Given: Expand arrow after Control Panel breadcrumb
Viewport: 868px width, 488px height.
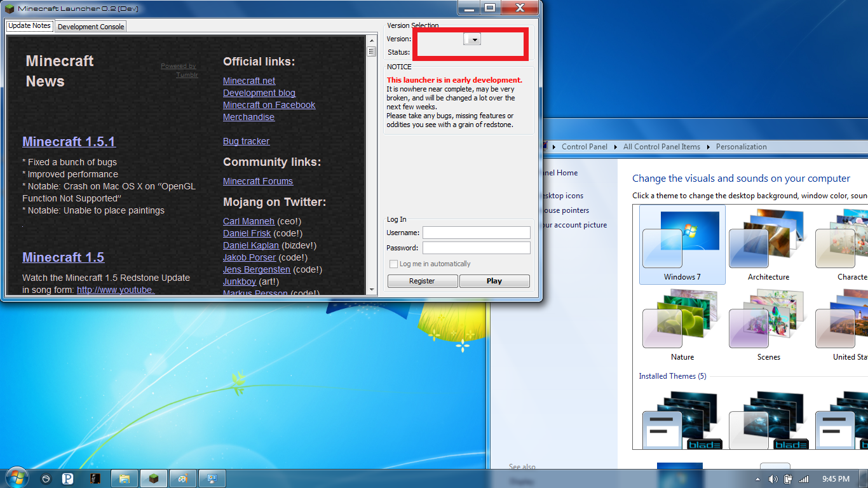Looking at the screenshot, I should click(615, 147).
